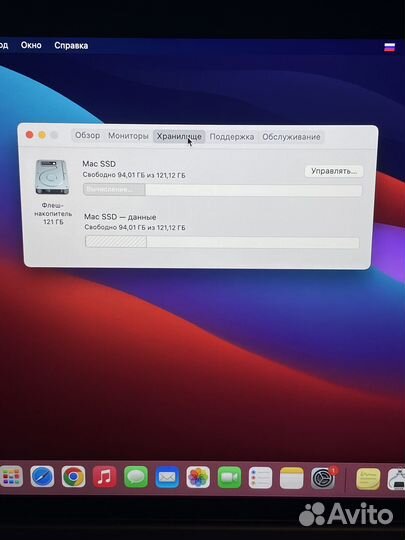The width and height of the screenshot is (405, 540).
Task: Open the Справка menu
Action: coord(71,45)
